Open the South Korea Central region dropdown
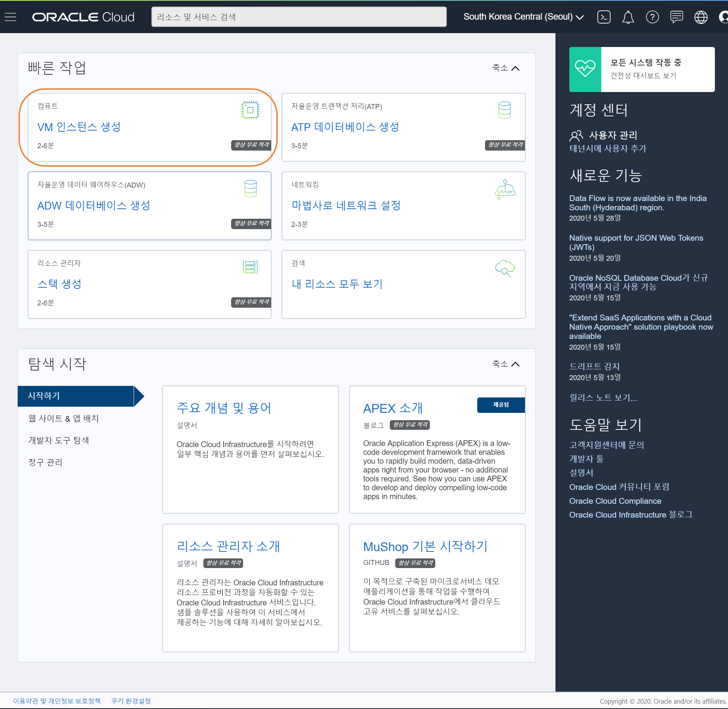 [x=523, y=17]
